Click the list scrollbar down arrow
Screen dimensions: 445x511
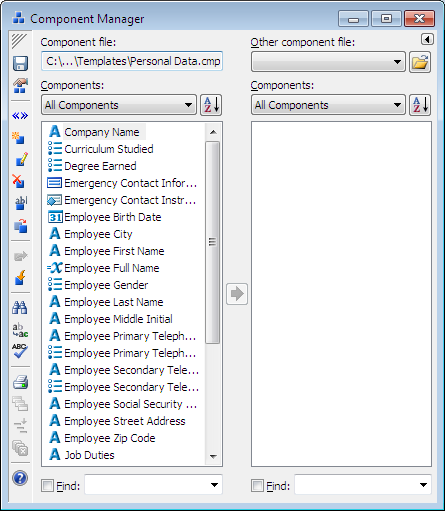(x=213, y=456)
